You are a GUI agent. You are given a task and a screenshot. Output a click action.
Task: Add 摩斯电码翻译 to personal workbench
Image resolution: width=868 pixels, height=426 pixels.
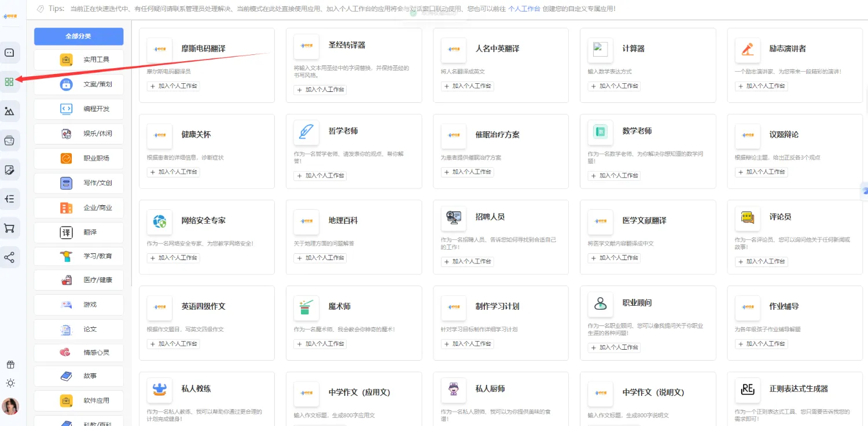click(174, 86)
